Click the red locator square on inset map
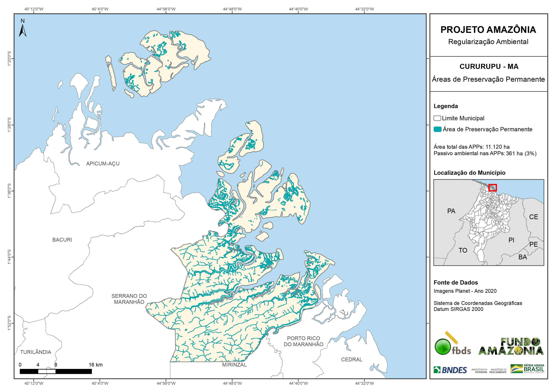This screenshot has width=555, height=392. (x=492, y=188)
